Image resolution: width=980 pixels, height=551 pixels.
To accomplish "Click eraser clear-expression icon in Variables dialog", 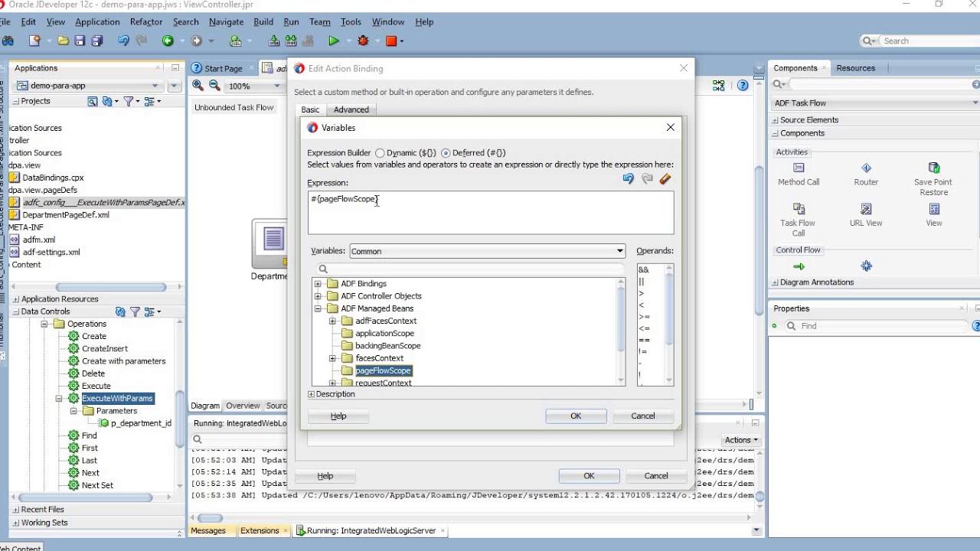I will 665,179.
